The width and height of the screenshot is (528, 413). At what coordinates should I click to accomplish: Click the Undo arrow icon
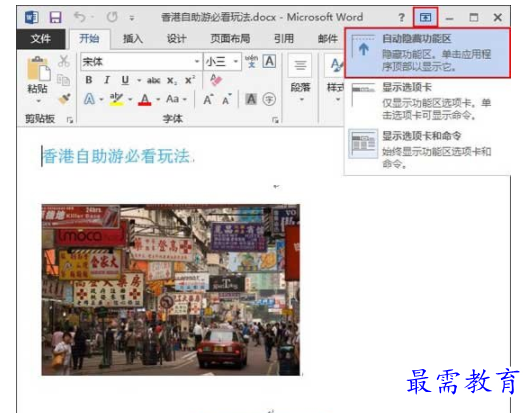point(79,17)
